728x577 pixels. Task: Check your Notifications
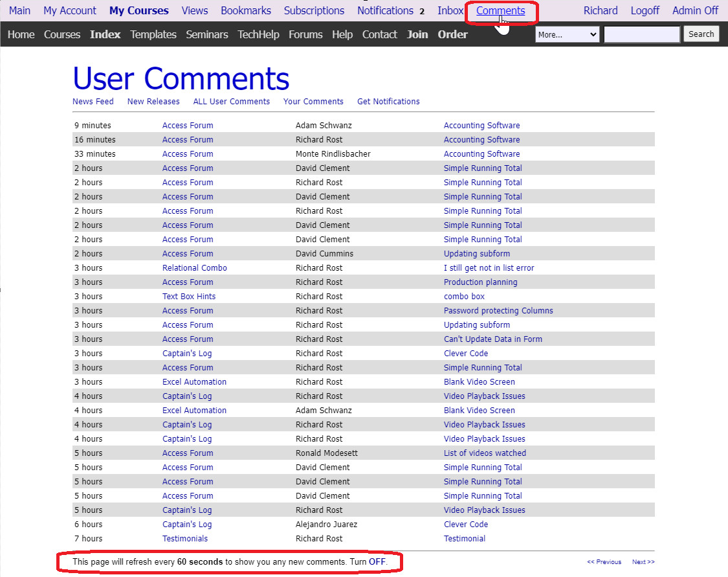(x=386, y=10)
